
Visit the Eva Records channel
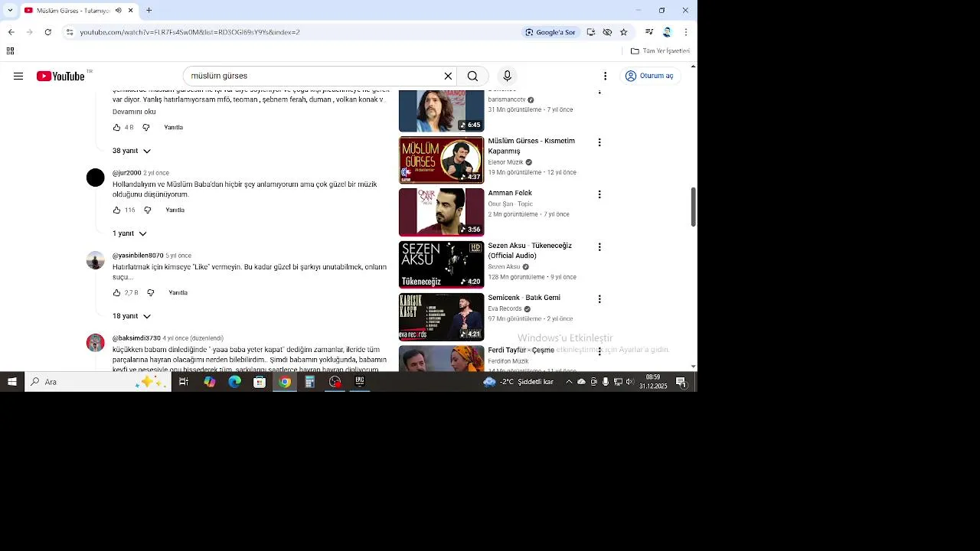(x=505, y=308)
